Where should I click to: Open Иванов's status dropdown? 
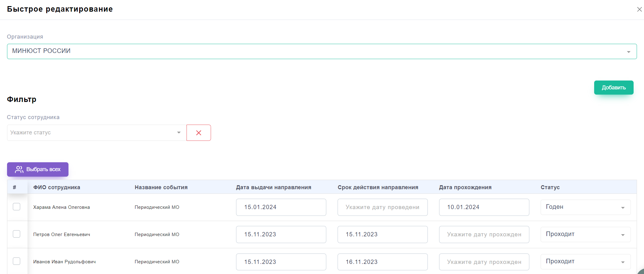(x=585, y=262)
